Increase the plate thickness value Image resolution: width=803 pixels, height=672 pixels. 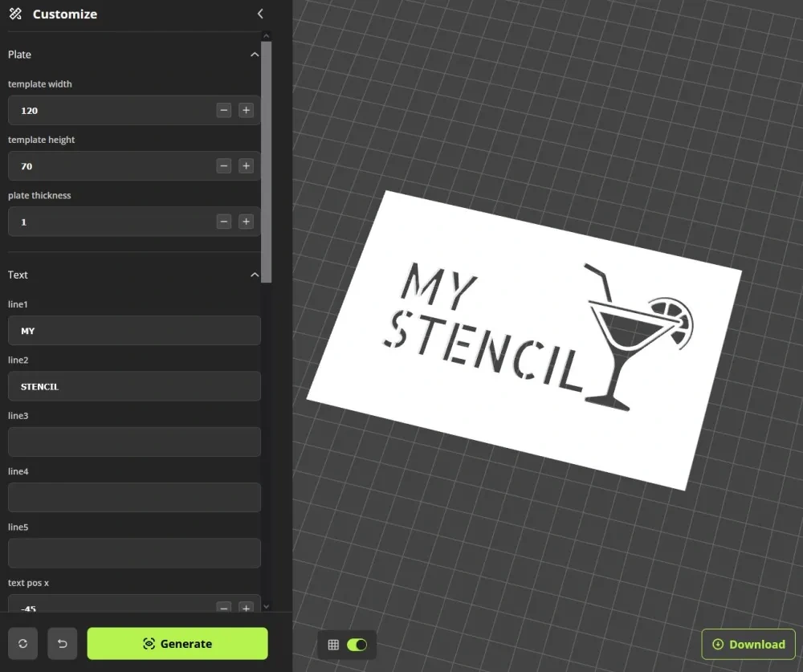coord(247,222)
